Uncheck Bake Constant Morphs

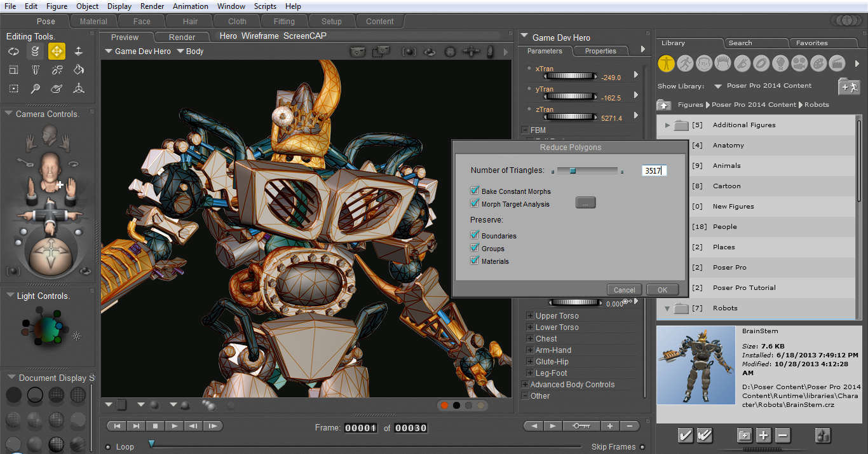474,191
